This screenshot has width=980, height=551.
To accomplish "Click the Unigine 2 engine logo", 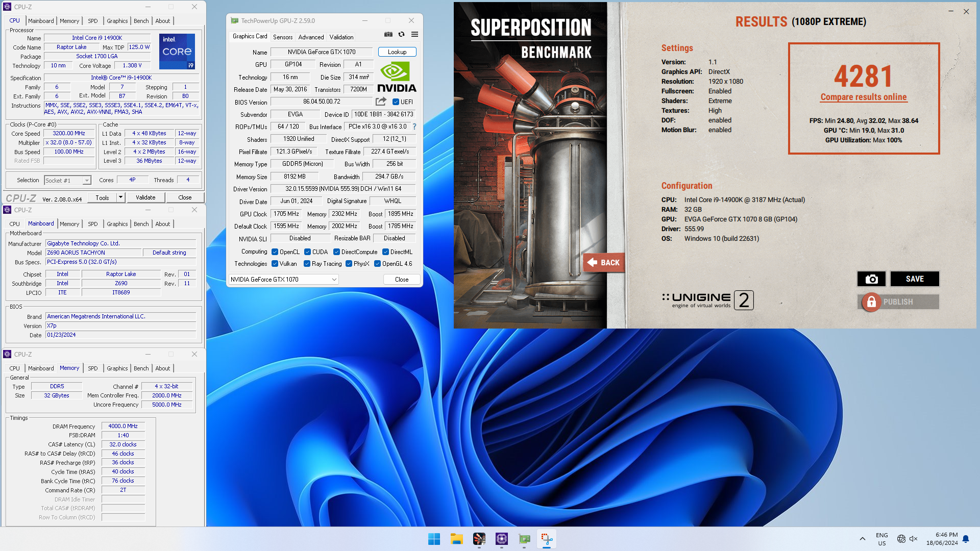I will 707,300.
